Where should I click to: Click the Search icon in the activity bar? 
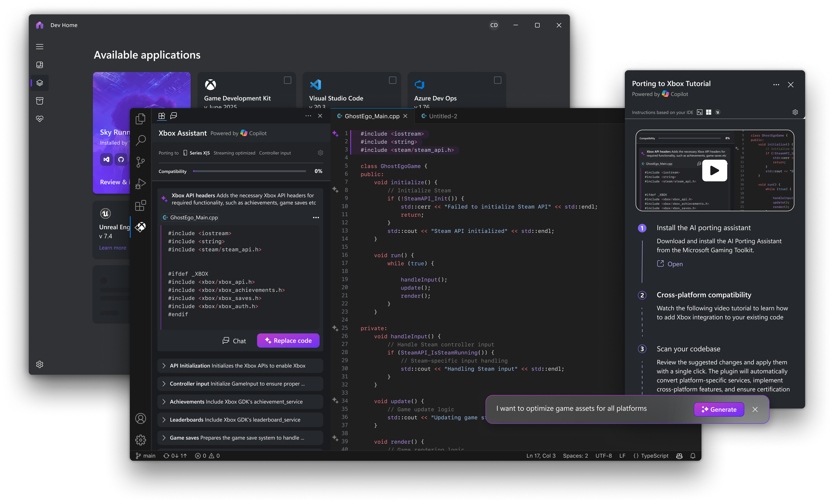coord(140,140)
